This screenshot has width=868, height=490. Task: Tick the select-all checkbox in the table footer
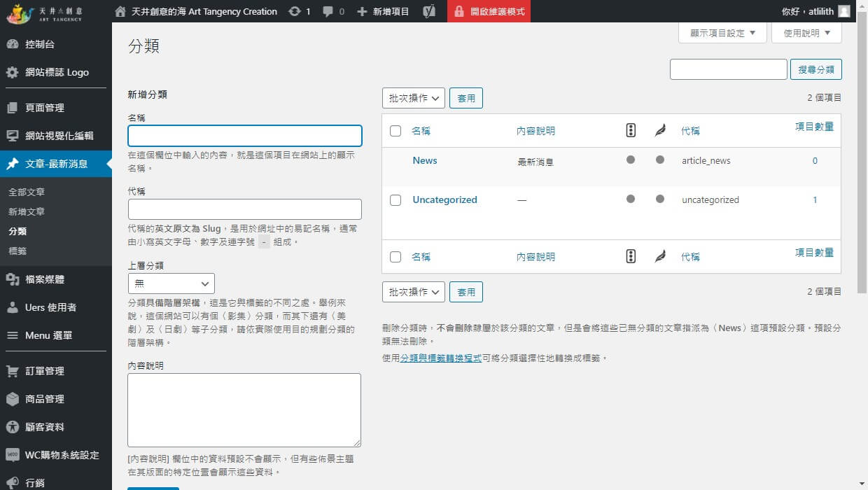[x=395, y=257]
